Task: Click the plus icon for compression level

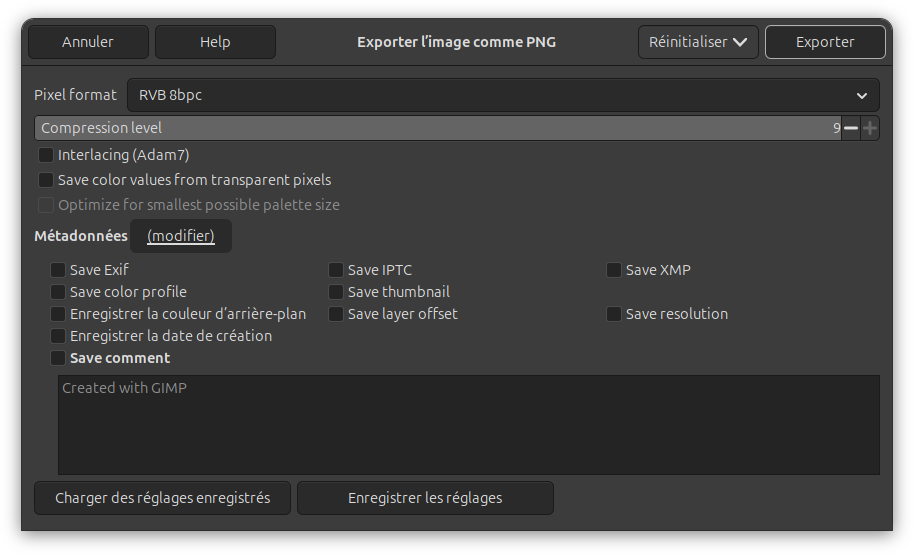Action: 870,128
